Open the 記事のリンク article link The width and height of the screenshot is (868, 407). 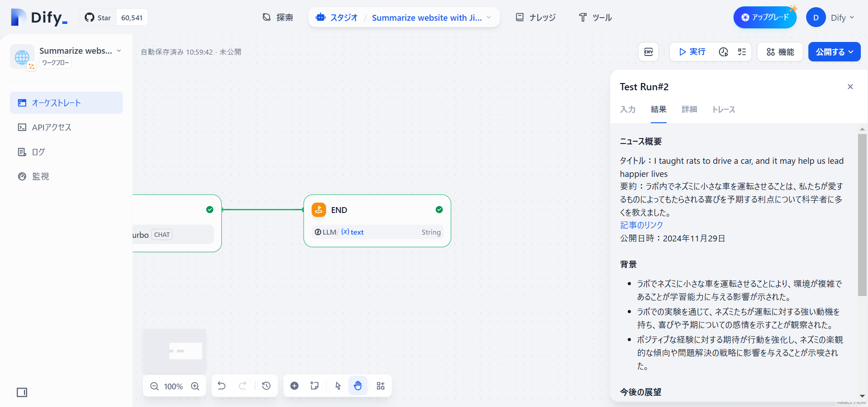pos(641,225)
